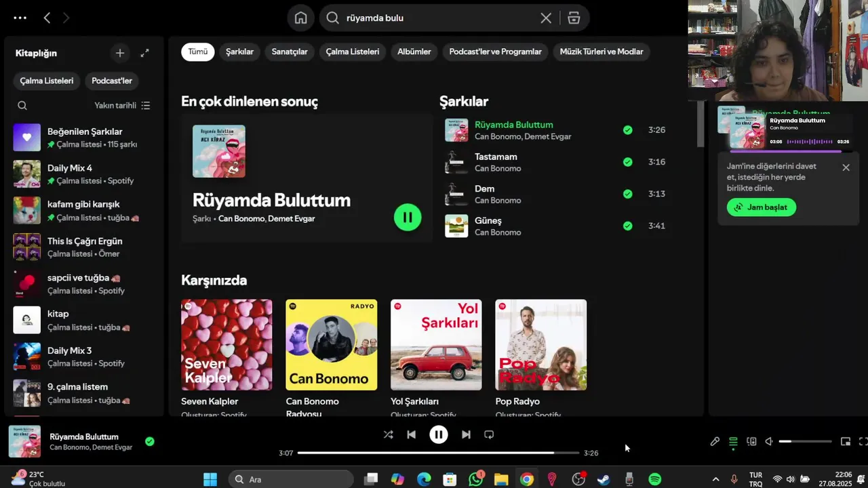Viewport: 868px width, 488px height.
Task: Switch to Müzik Türleri ve Modlar tab
Action: click(601, 52)
